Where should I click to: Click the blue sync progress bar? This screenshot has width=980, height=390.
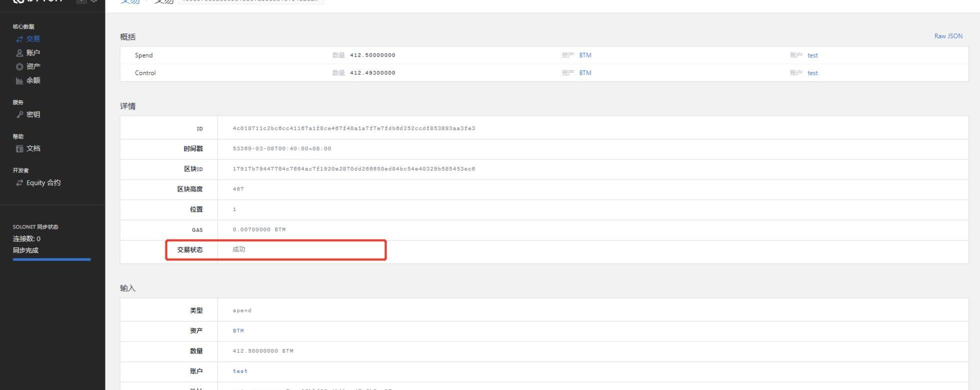[51, 259]
